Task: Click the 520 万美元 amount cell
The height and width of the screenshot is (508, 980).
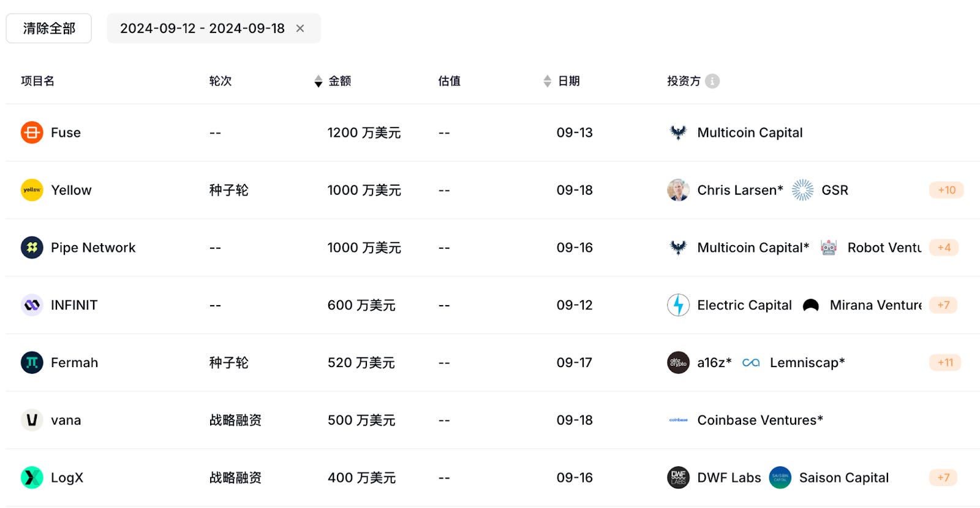Action: (x=361, y=363)
